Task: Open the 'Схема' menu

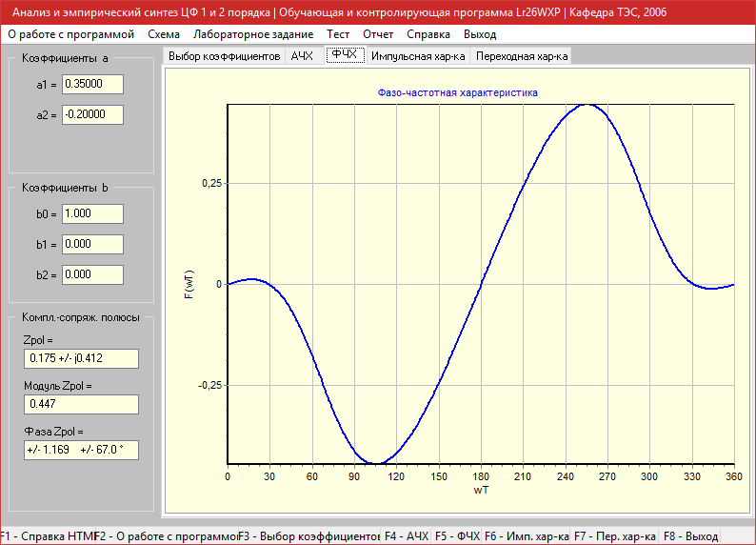Action: (x=164, y=34)
